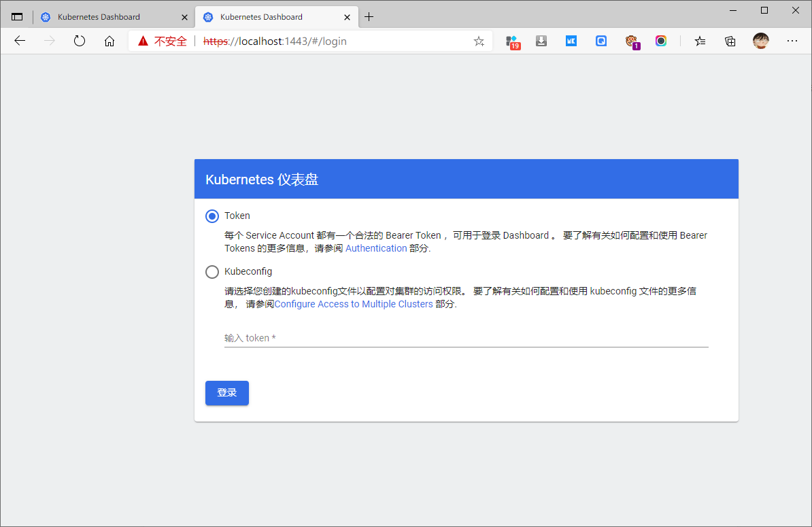Open the download manager extension icon
The height and width of the screenshot is (527, 812).
click(541, 41)
